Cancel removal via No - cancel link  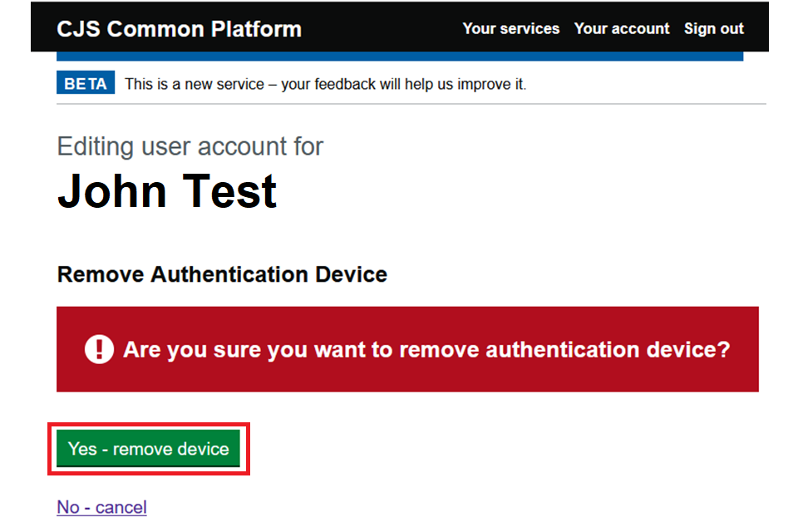(x=101, y=507)
